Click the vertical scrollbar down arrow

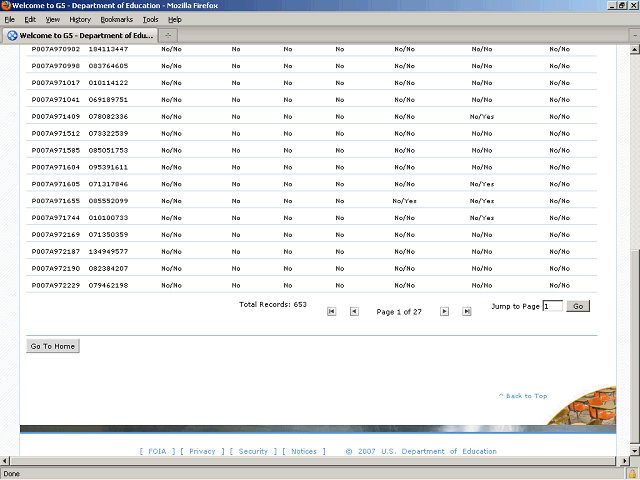click(634, 450)
